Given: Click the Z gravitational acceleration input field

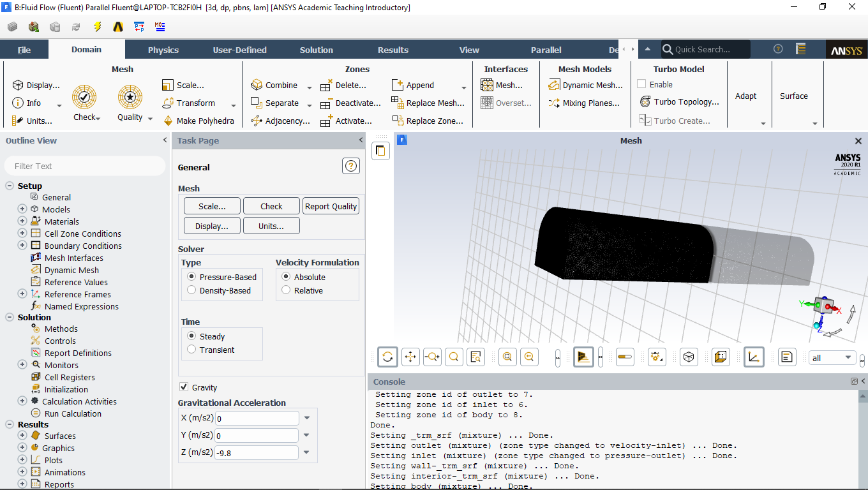Looking at the screenshot, I should pyautogui.click(x=257, y=453).
